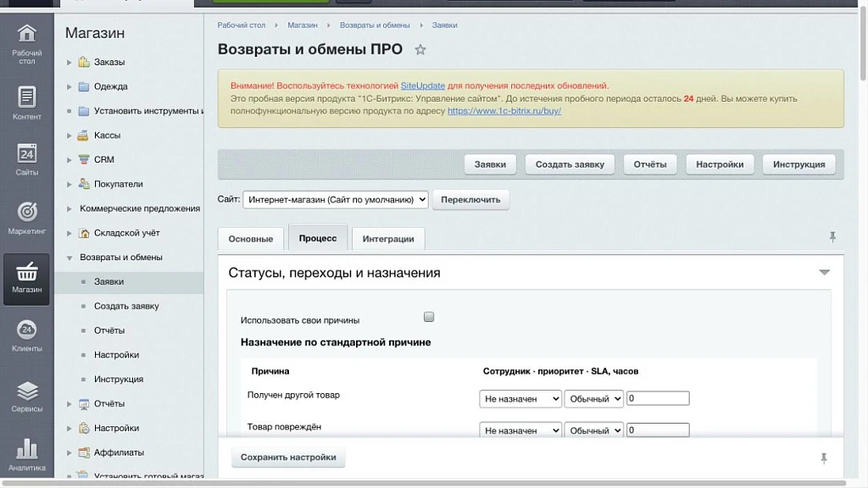This screenshot has width=868, height=488.
Task: Select the Магазин basket icon
Action: [x=26, y=272]
